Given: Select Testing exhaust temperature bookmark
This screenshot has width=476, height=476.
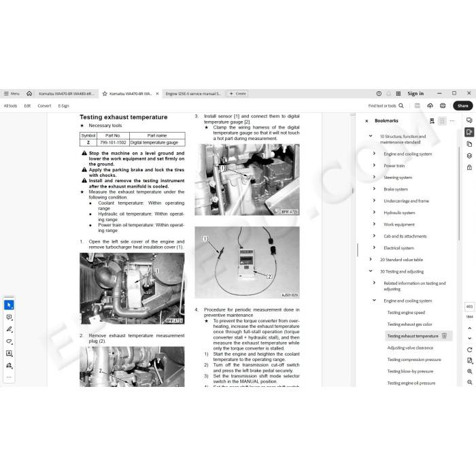Looking at the screenshot, I should (x=413, y=336).
